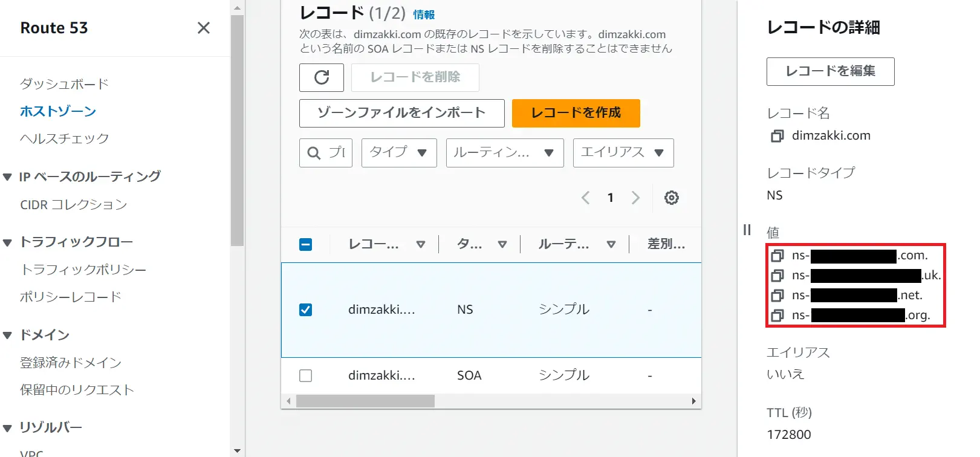This screenshot has width=980, height=457.
Task: Copy the .net name server value
Action: point(777,296)
